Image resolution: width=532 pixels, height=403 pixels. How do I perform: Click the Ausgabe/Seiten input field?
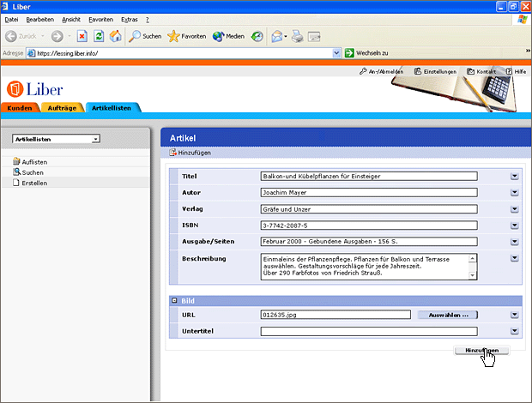(369, 242)
